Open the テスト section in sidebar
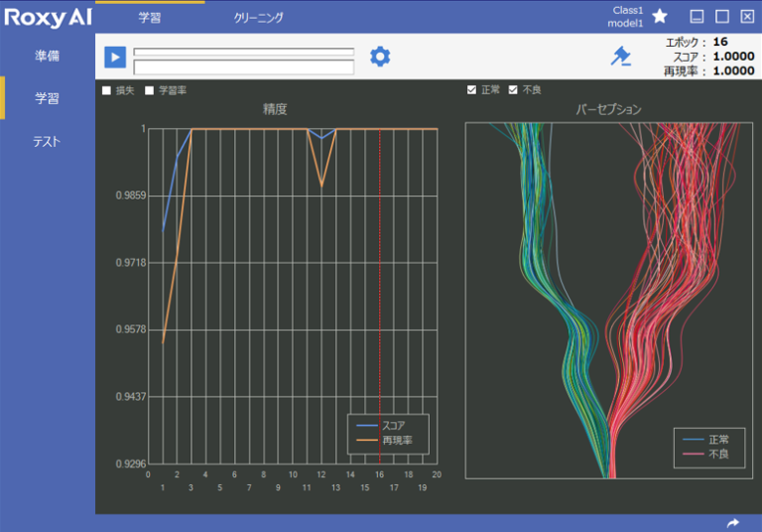 [x=48, y=141]
